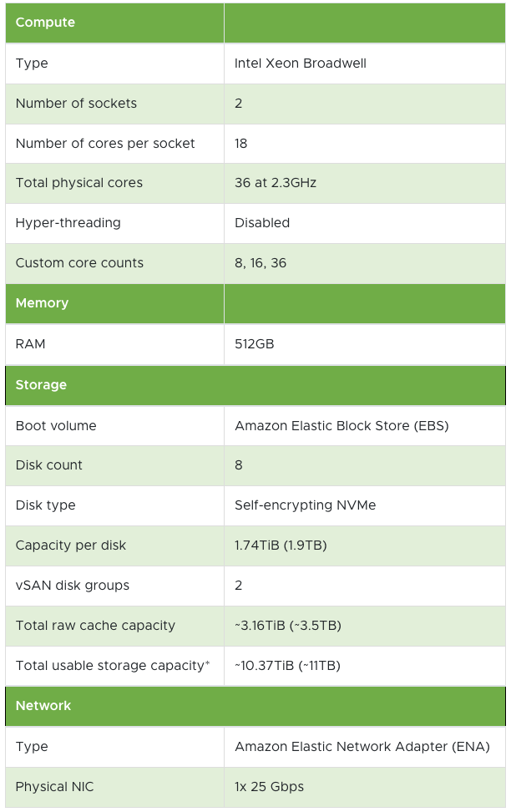Screen dimensions: 511x812
Task: Select the 512GB RAM value
Action: click(254, 344)
